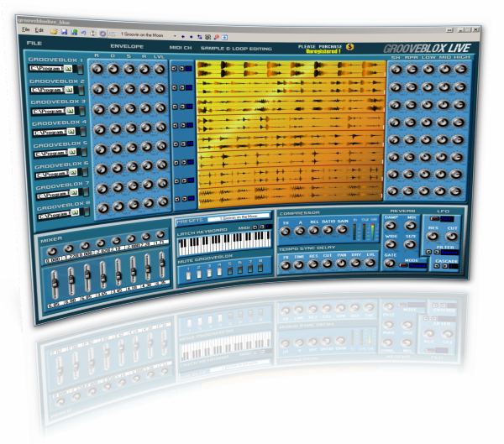Browse sample file for Grooveblox 8

76,212
